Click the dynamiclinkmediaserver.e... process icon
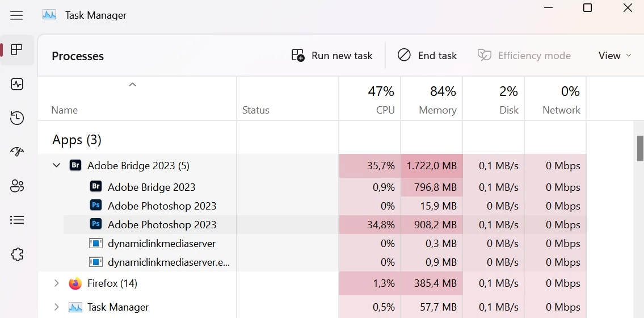This screenshot has height=318, width=644. pyautogui.click(x=96, y=262)
